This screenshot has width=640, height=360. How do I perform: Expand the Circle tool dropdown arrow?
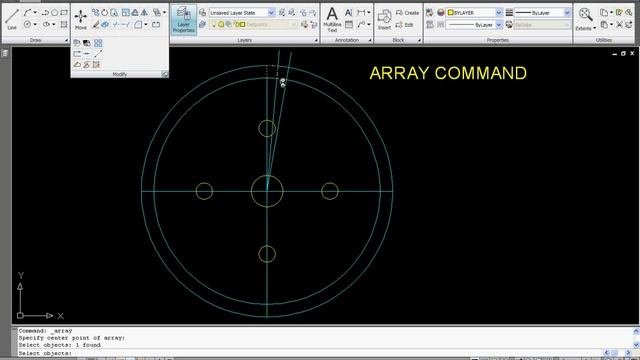[x=35, y=24]
